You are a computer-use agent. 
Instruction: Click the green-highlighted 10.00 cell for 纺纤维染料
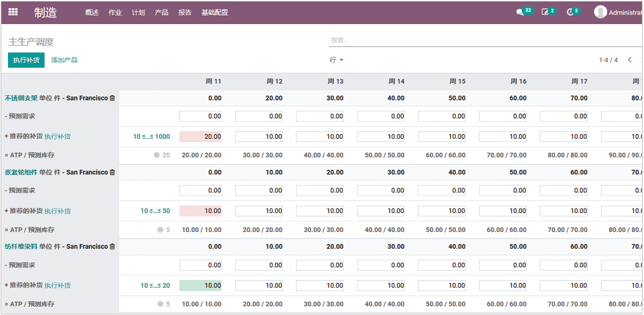tap(199, 286)
